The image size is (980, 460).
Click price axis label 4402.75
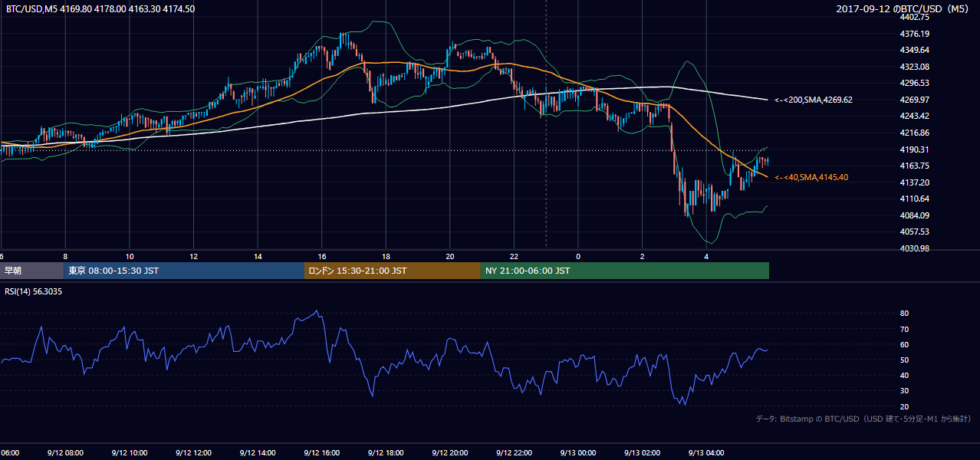[x=914, y=17]
